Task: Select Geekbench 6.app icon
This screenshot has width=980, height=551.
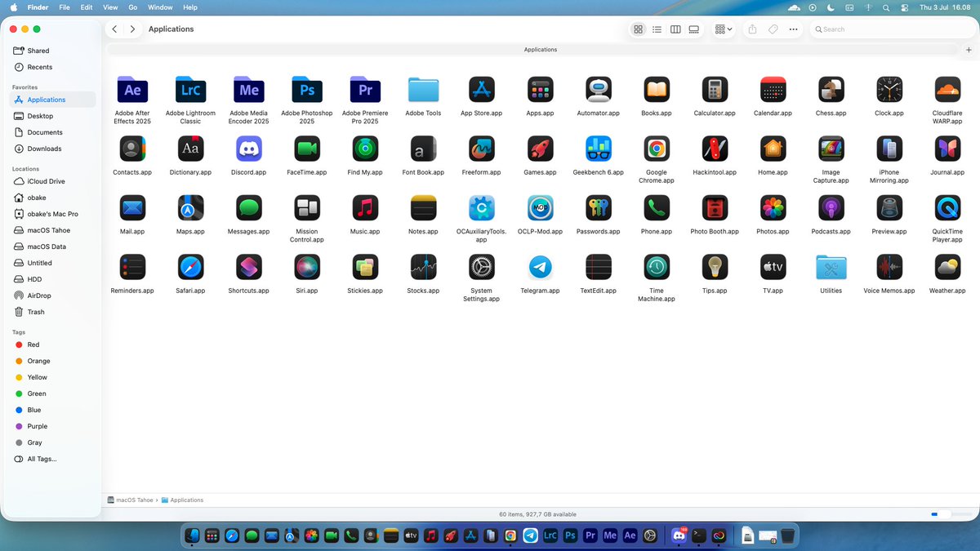Action: click(599, 149)
